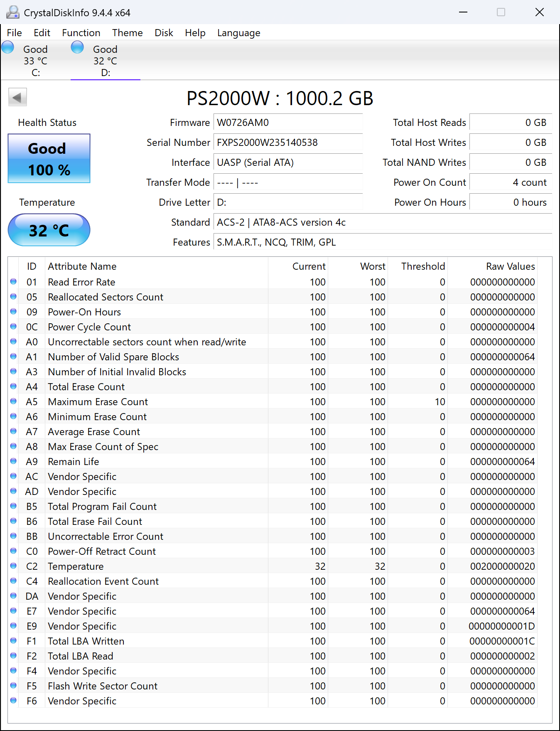The width and height of the screenshot is (560, 731).
Task: Click status dot for C2 Temperature row
Action: pos(13,566)
